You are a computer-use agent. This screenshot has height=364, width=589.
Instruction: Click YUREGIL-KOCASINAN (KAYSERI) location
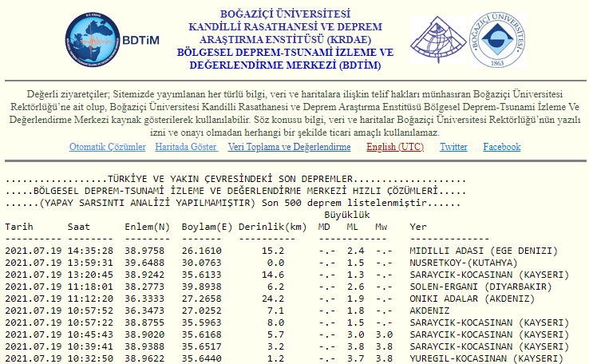pos(487,358)
